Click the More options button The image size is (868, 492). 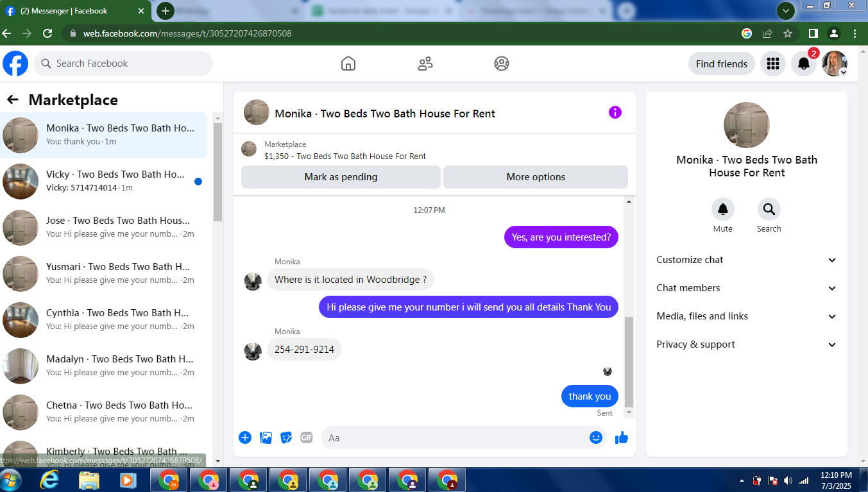[x=536, y=177]
